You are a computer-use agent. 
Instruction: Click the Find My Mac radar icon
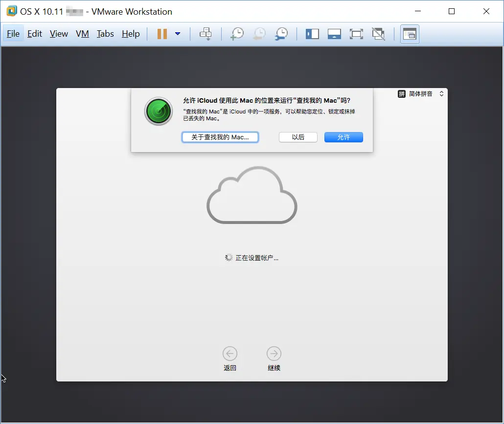pos(158,111)
